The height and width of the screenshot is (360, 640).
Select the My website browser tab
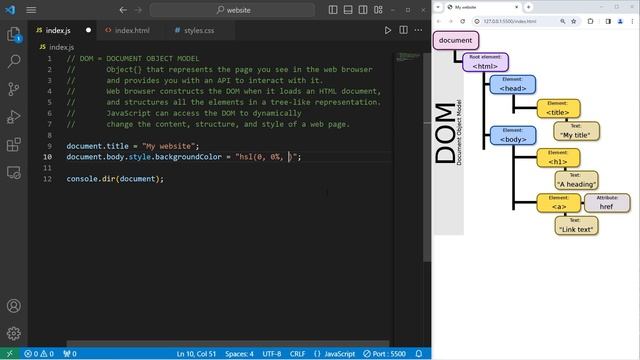482,7
